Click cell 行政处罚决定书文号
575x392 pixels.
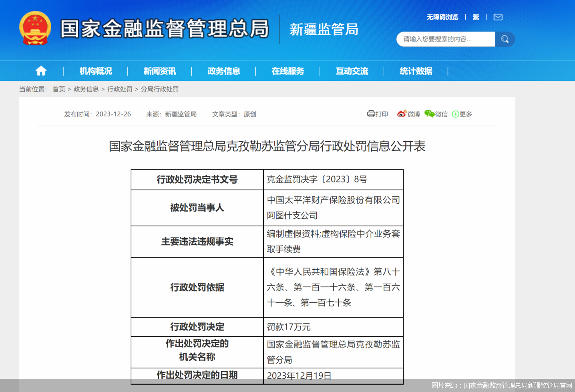click(x=197, y=180)
